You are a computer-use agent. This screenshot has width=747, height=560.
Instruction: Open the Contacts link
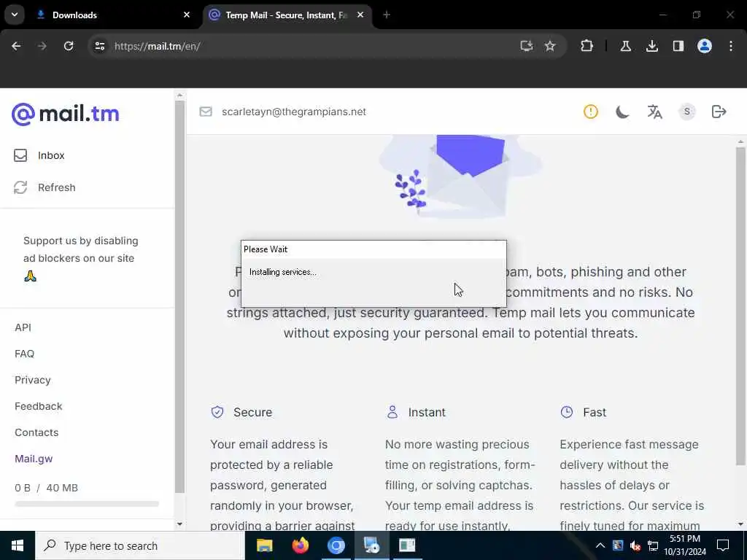36,432
